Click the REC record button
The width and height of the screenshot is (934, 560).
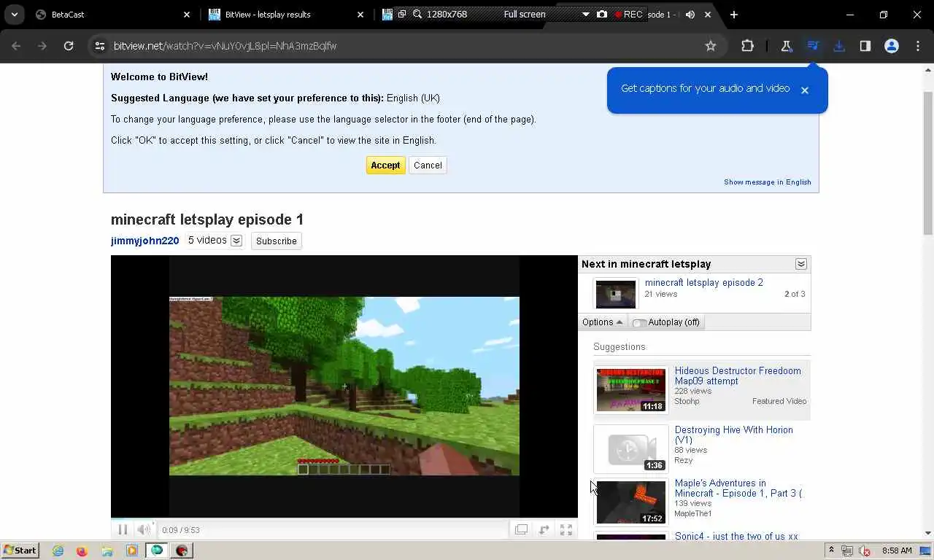628,14
